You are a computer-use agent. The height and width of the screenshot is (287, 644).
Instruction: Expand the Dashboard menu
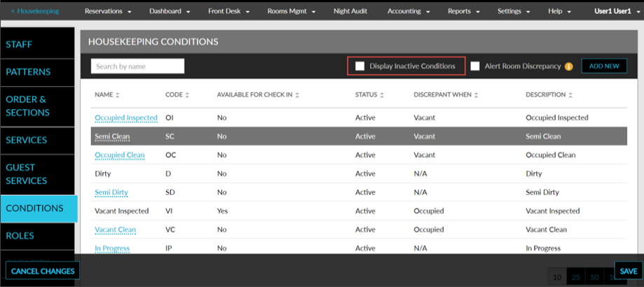tap(170, 11)
